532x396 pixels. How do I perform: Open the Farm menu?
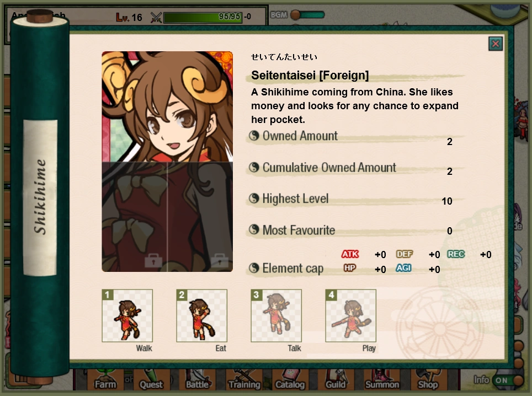[x=105, y=381]
